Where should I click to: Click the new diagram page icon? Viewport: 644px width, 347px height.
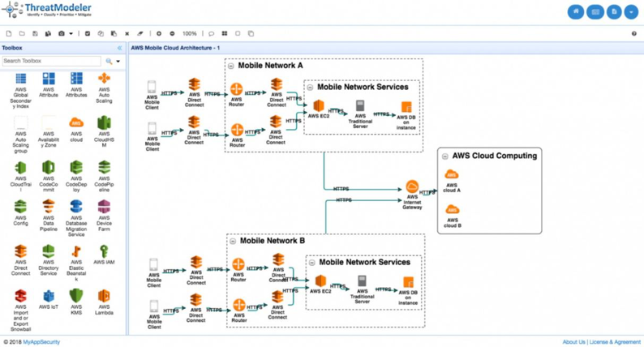coord(9,34)
